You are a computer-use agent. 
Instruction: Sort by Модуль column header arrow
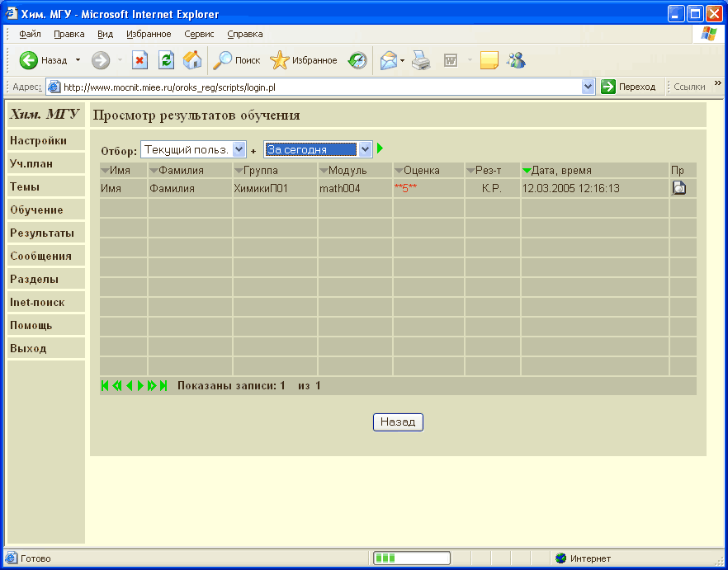pos(324,171)
